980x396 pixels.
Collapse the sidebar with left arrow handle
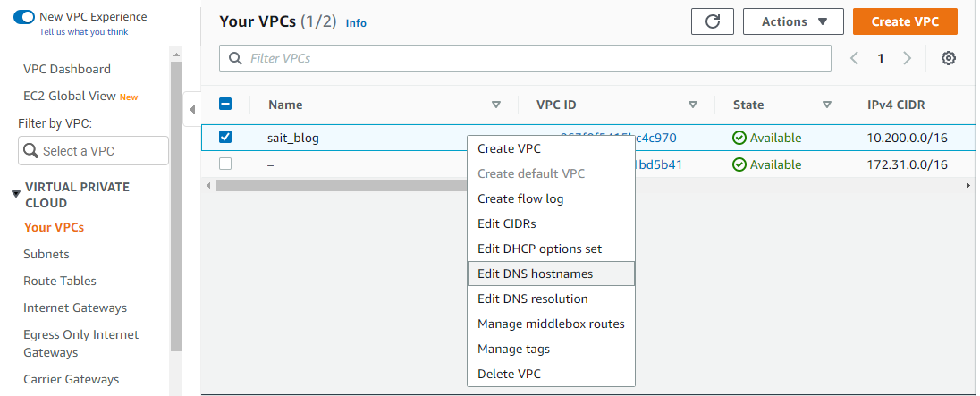pos(192,109)
